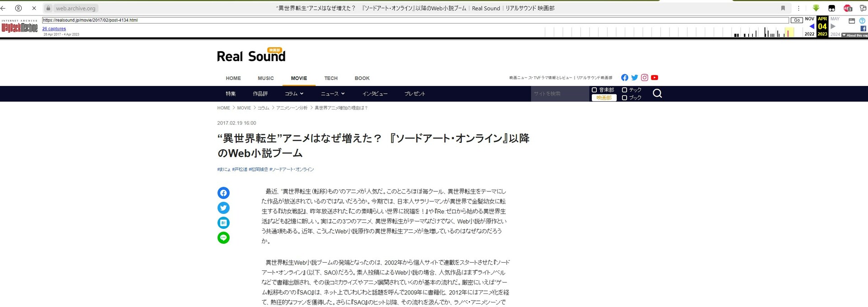Viewport: 868px width, 307px height.
Task: Enable the テック search filter checkbox
Action: (x=624, y=90)
